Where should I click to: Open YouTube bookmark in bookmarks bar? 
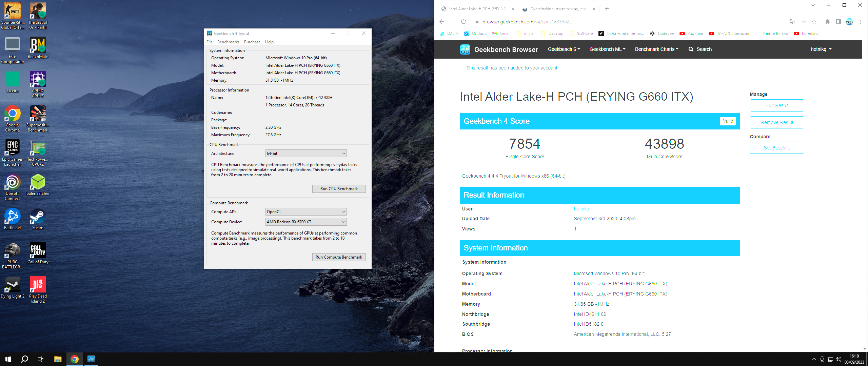(691, 34)
